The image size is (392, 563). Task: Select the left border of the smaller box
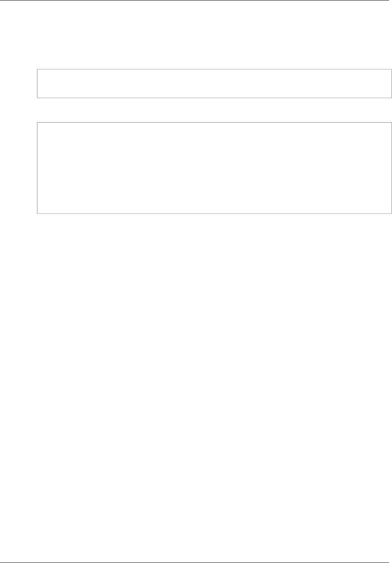coord(37,84)
